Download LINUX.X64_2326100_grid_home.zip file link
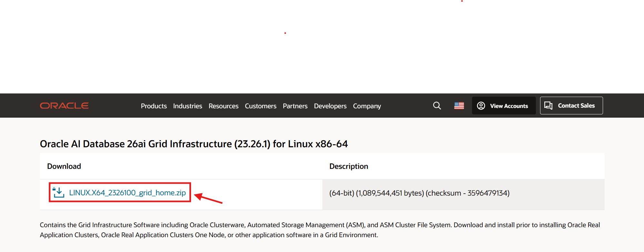This screenshot has width=644, height=252. [x=127, y=193]
